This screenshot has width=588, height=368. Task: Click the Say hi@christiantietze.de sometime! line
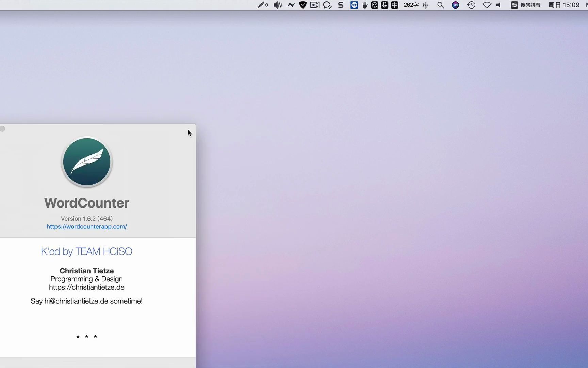(86, 301)
